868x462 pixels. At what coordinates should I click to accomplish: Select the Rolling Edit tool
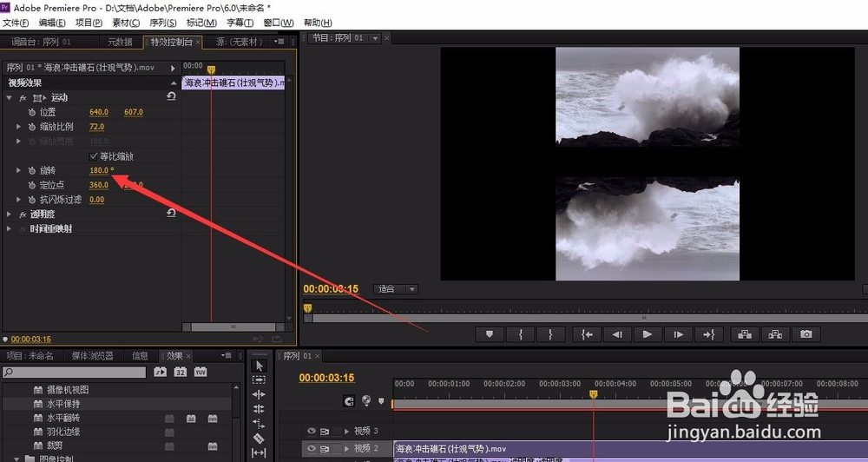[x=259, y=409]
